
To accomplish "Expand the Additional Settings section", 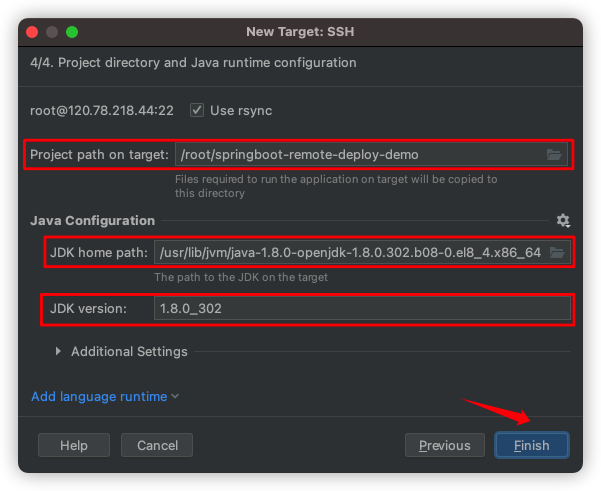I will coord(59,352).
